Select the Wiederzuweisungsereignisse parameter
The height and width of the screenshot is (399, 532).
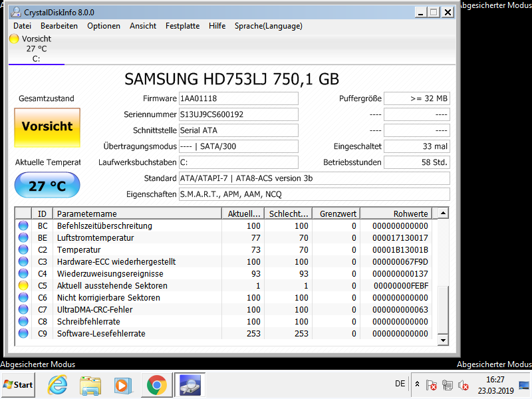pyautogui.click(x=110, y=274)
